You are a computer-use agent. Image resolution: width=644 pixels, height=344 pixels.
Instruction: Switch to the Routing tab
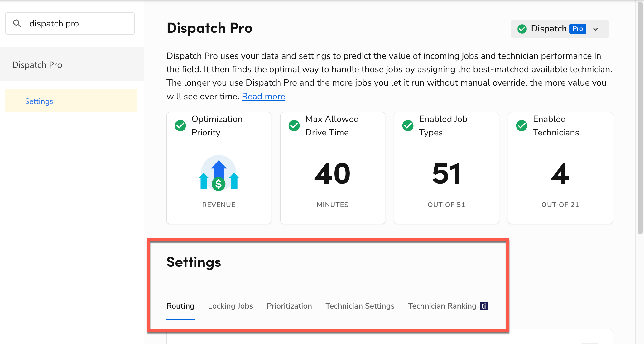click(180, 306)
